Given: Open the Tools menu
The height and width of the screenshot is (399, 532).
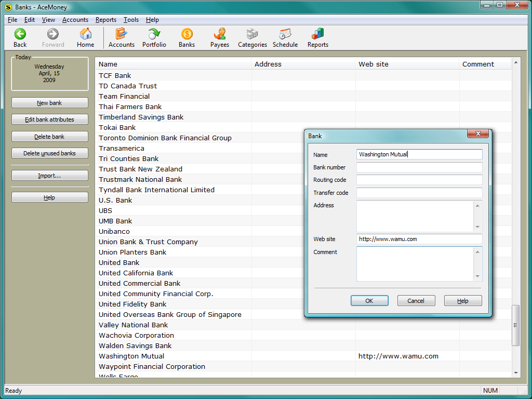Looking at the screenshot, I should click(x=131, y=20).
